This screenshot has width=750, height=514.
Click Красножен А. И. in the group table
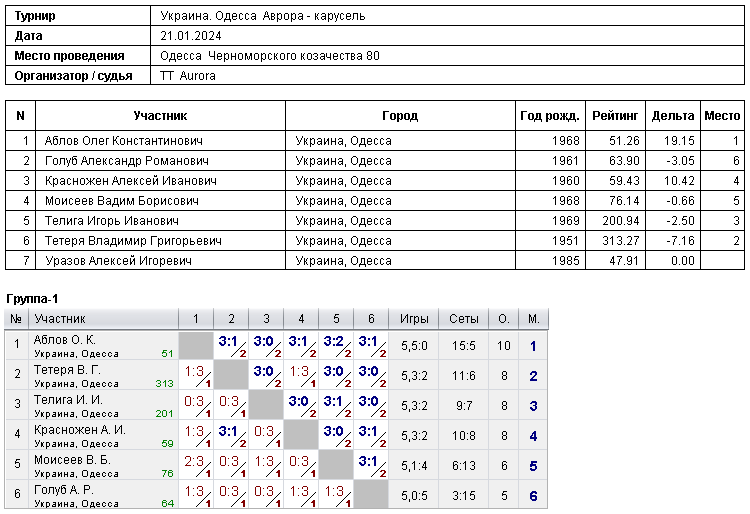(x=79, y=430)
